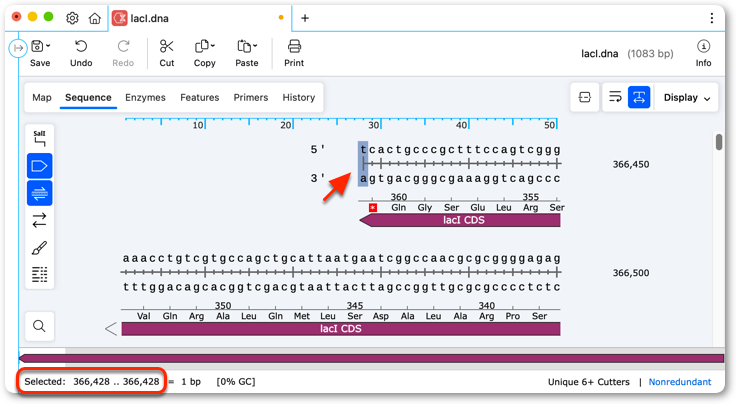Go to the home screen icon
736x404 pixels.
95,18
